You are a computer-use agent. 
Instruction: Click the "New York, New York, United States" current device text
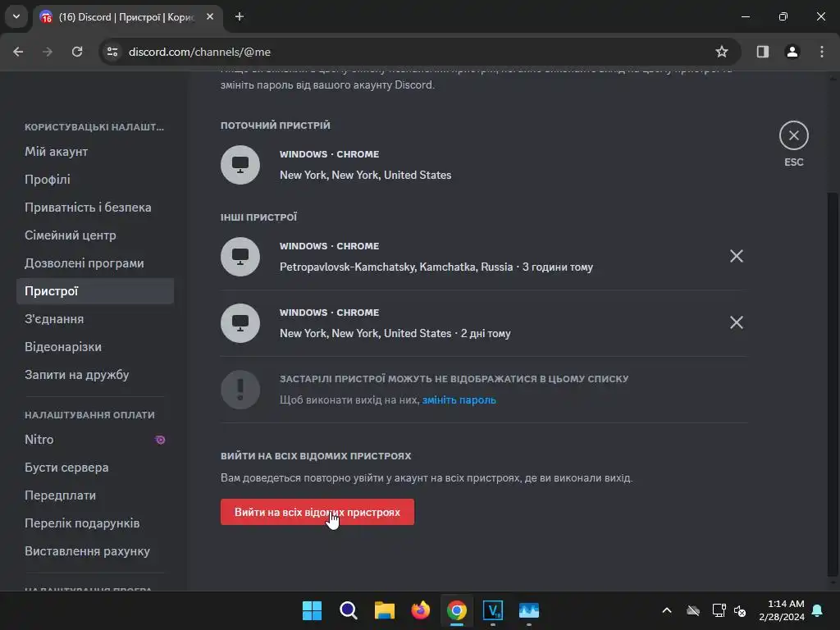coord(365,176)
